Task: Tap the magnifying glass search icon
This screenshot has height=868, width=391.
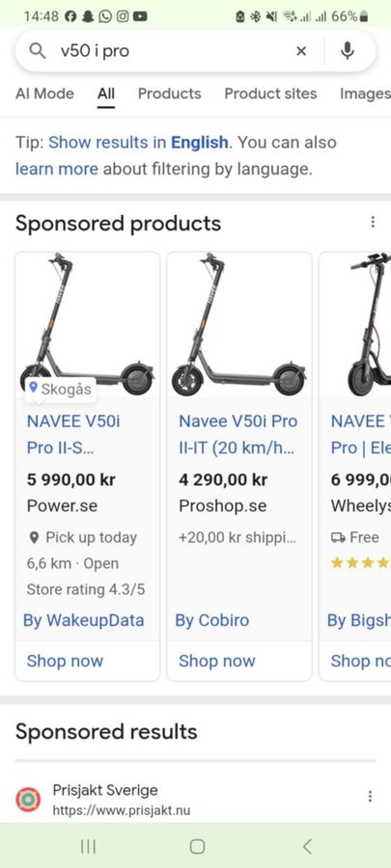Action: (x=37, y=51)
